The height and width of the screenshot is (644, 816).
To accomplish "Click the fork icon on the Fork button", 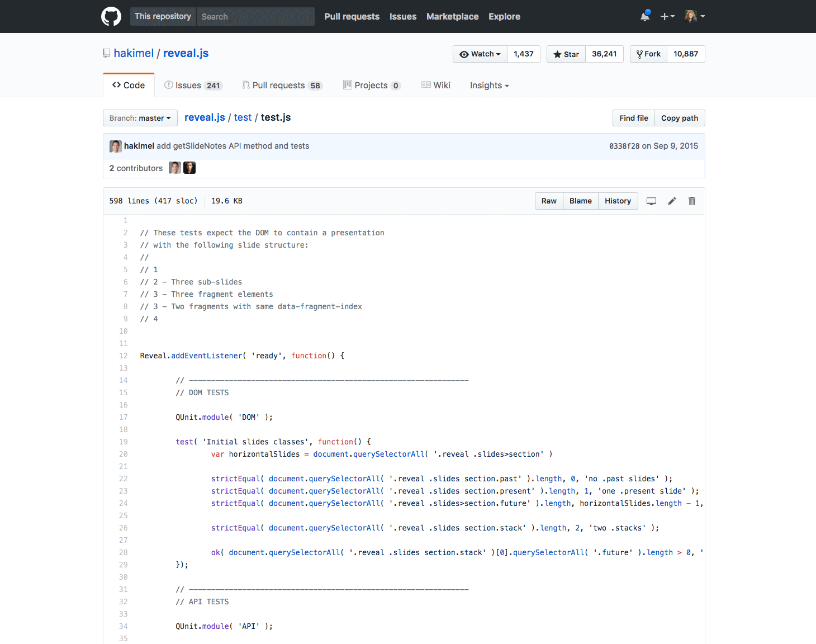I will (x=639, y=54).
